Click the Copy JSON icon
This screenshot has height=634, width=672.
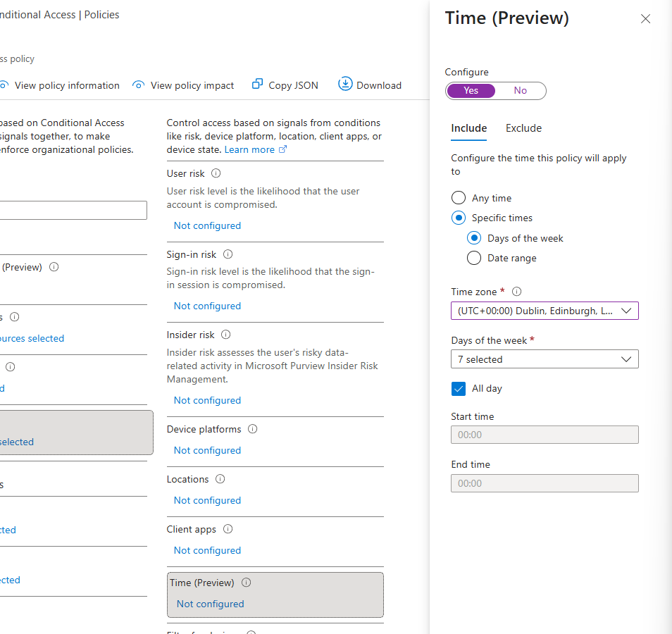(x=257, y=84)
